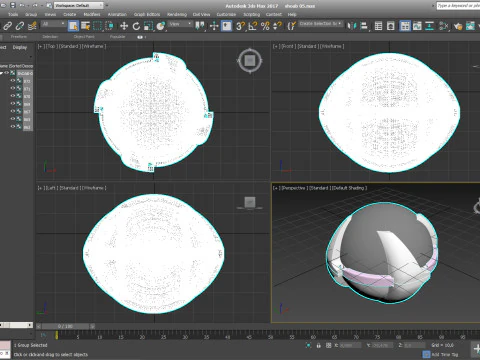Open the Scene Explorer toolbar icon
Viewport: 480px width, 360px height.
pos(378,26)
